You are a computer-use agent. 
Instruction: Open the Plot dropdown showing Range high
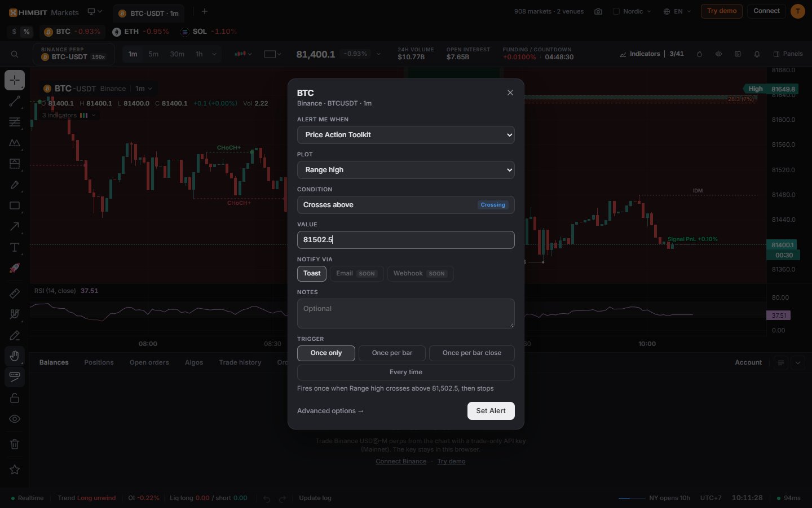click(x=406, y=170)
